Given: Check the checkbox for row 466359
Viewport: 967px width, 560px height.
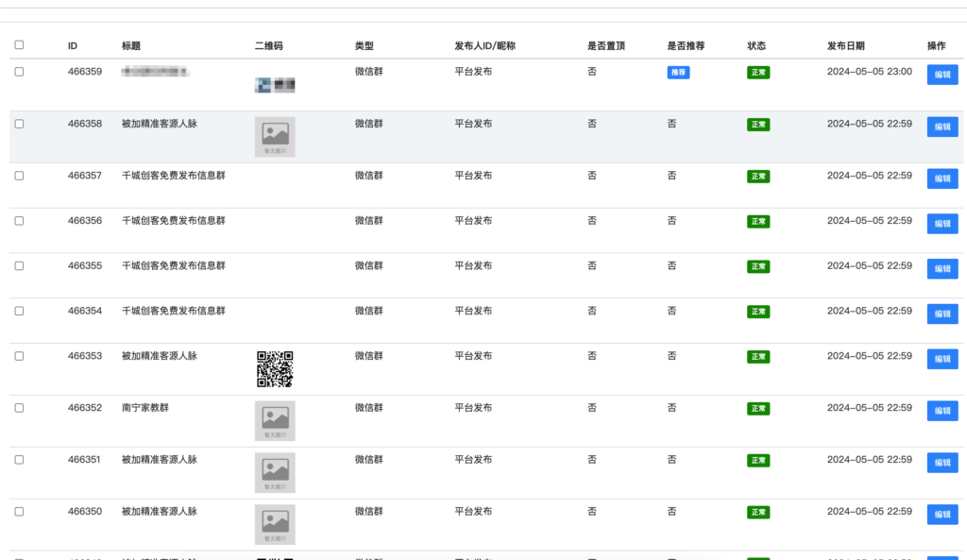Looking at the screenshot, I should (20, 72).
